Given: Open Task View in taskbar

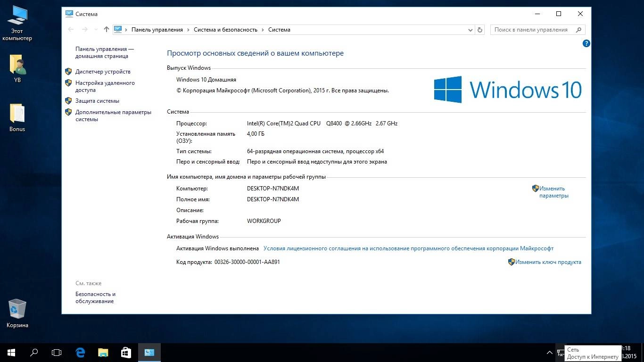Looking at the screenshot, I should coord(57,352).
